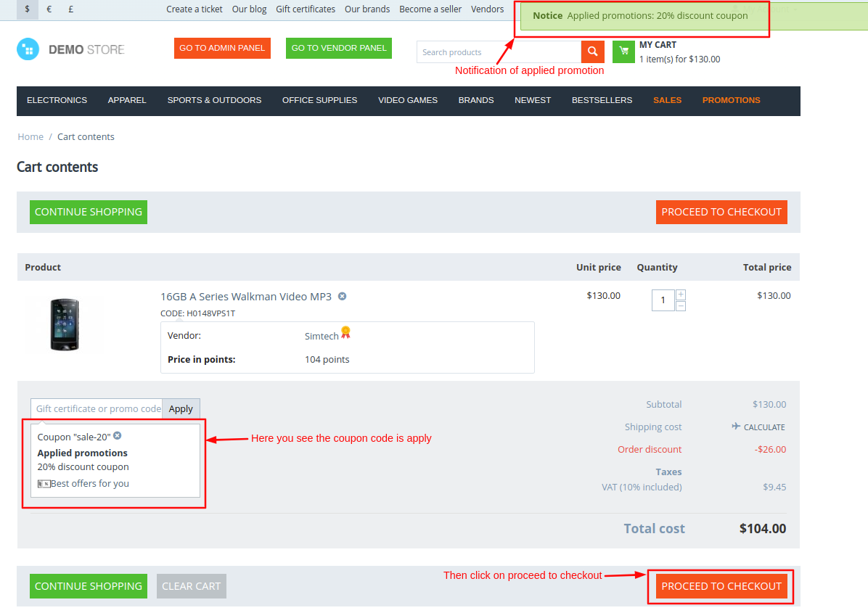Remove the sale-20 coupon
868x613 pixels.
(x=118, y=436)
